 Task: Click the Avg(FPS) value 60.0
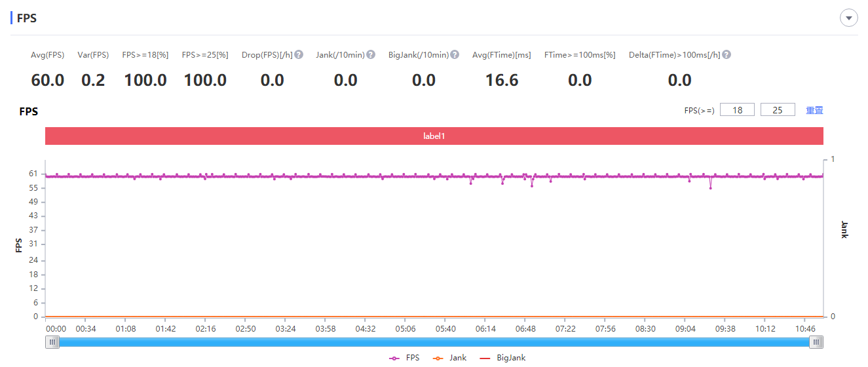pos(48,81)
